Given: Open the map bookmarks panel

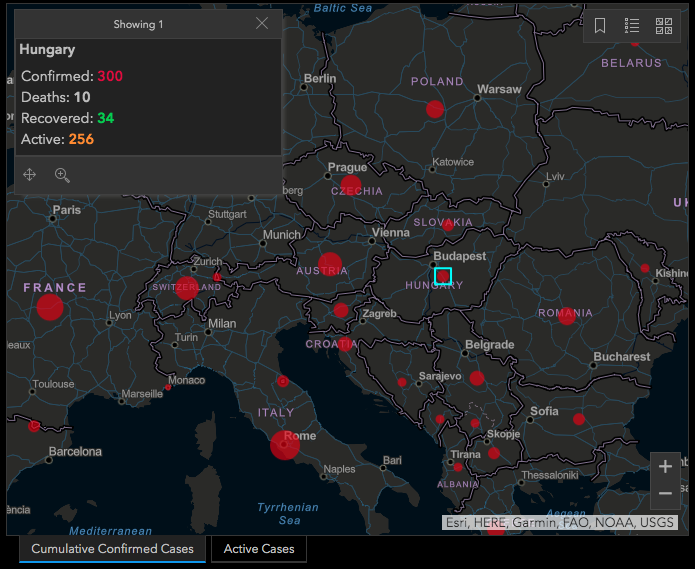Looking at the screenshot, I should (600, 26).
